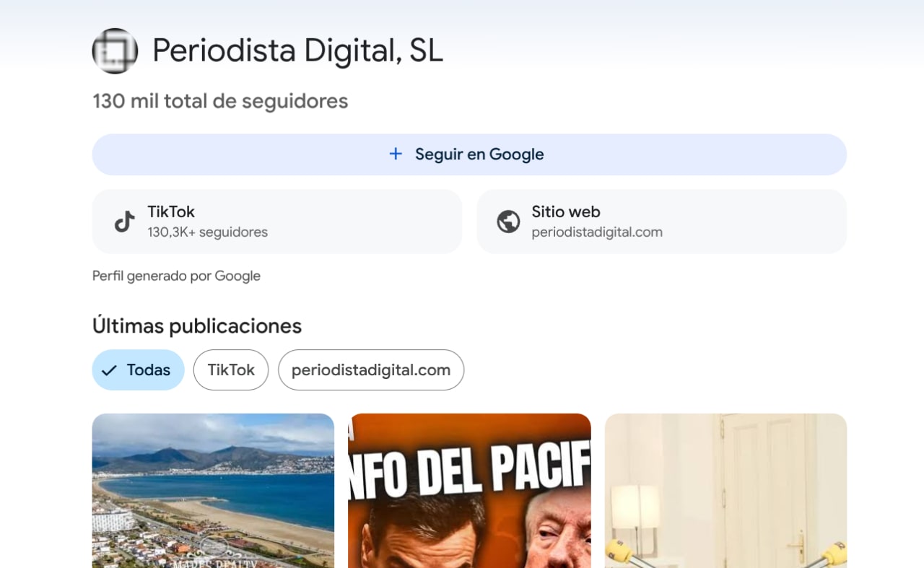Click the 'Últimas publicaciones' heading
Viewport: 924px width, 568px height.
click(x=197, y=326)
